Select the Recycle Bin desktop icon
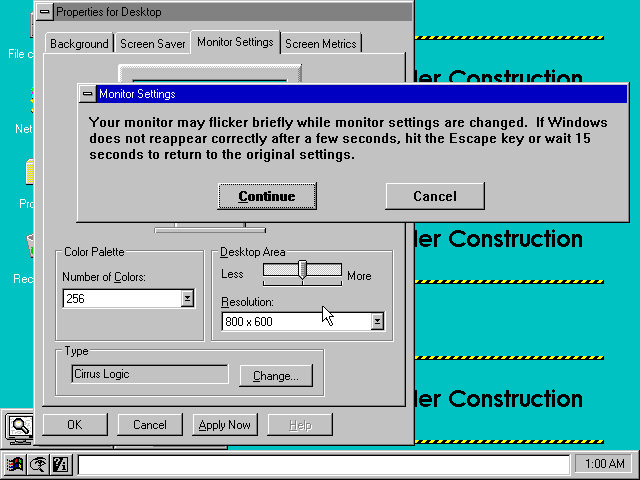640x480 pixels. coord(30,250)
